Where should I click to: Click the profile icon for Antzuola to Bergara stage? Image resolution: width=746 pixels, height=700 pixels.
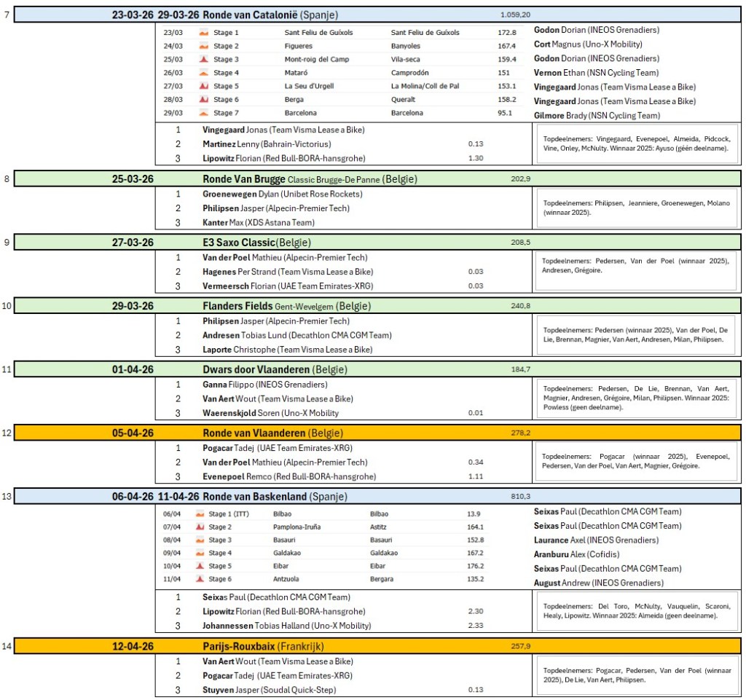pos(200,580)
